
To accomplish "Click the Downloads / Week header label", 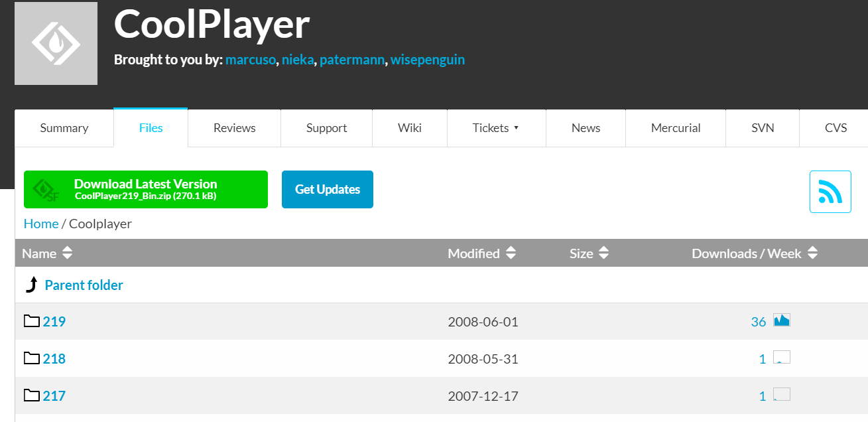I will tap(747, 253).
